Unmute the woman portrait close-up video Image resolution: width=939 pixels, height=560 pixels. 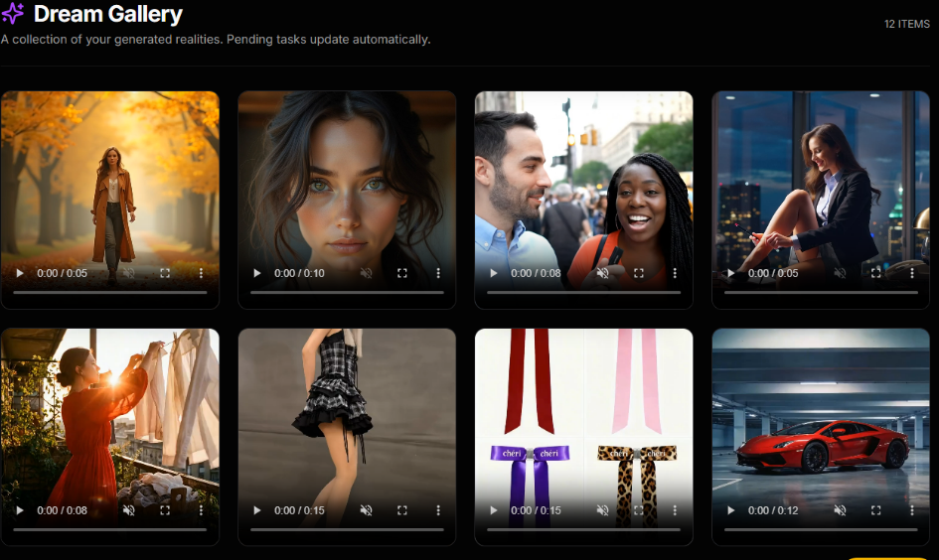pyautogui.click(x=366, y=273)
